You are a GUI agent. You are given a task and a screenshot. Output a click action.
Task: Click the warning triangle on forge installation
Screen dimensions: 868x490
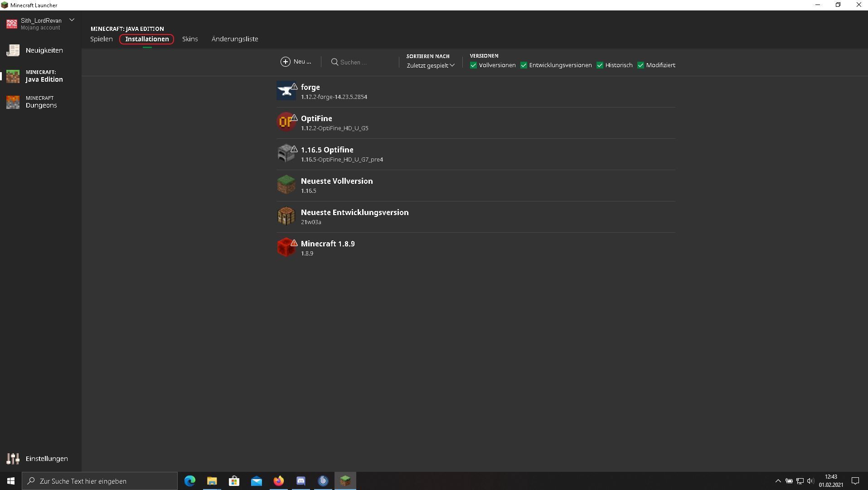pos(294,86)
